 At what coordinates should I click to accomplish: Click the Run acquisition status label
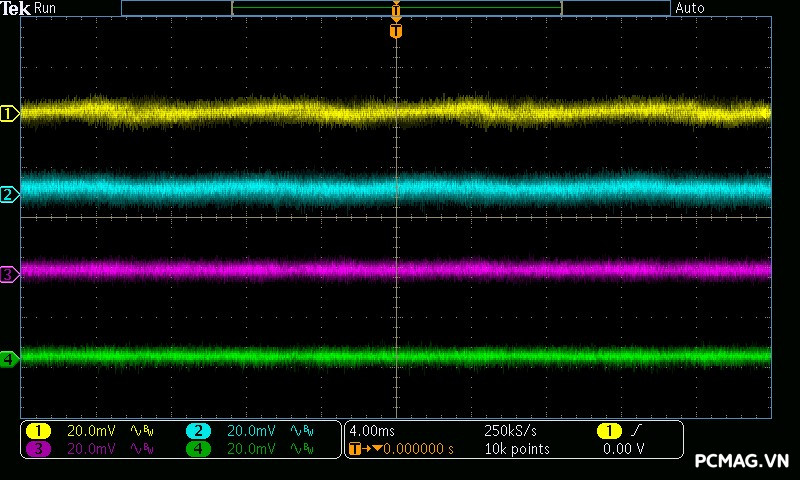pos(45,8)
